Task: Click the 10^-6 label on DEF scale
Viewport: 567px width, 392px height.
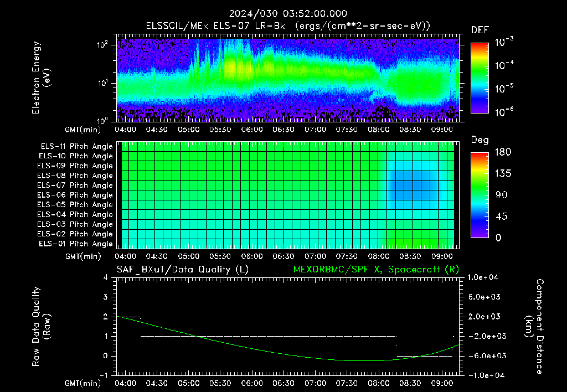Action: tap(504, 112)
